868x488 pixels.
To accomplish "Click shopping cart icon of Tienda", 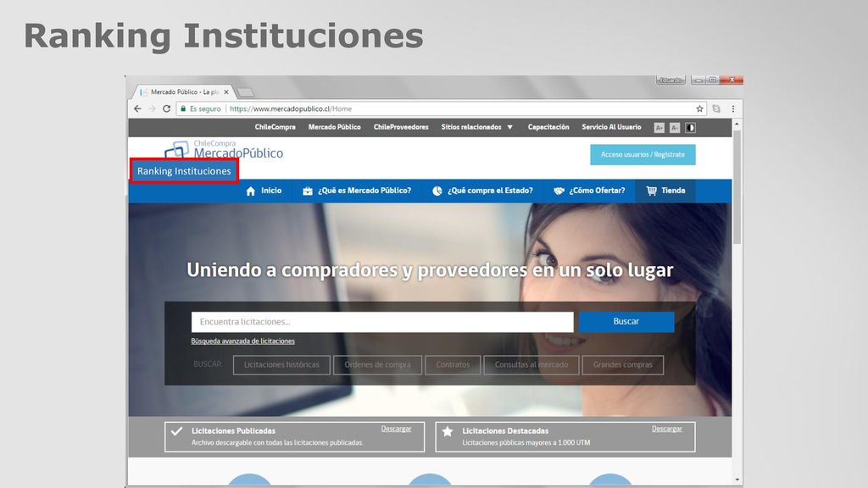I will coord(652,191).
